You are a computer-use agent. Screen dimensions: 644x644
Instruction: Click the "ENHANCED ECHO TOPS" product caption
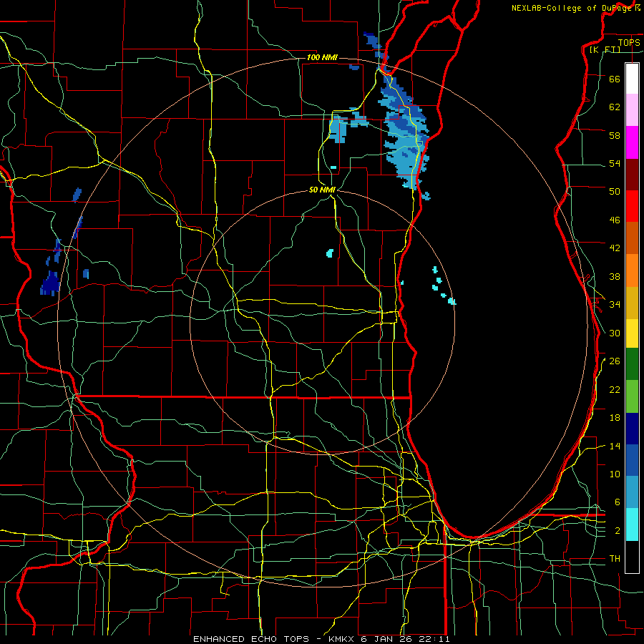coord(250,639)
